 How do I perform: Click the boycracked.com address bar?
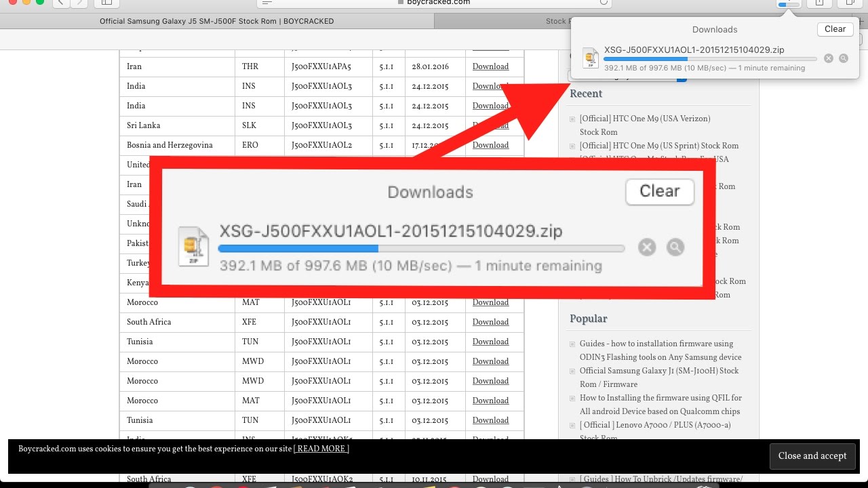tap(434, 3)
